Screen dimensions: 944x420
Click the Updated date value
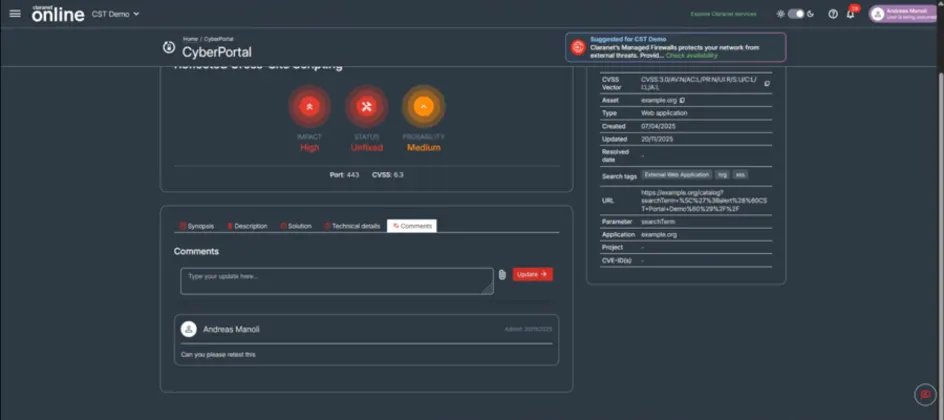point(657,139)
